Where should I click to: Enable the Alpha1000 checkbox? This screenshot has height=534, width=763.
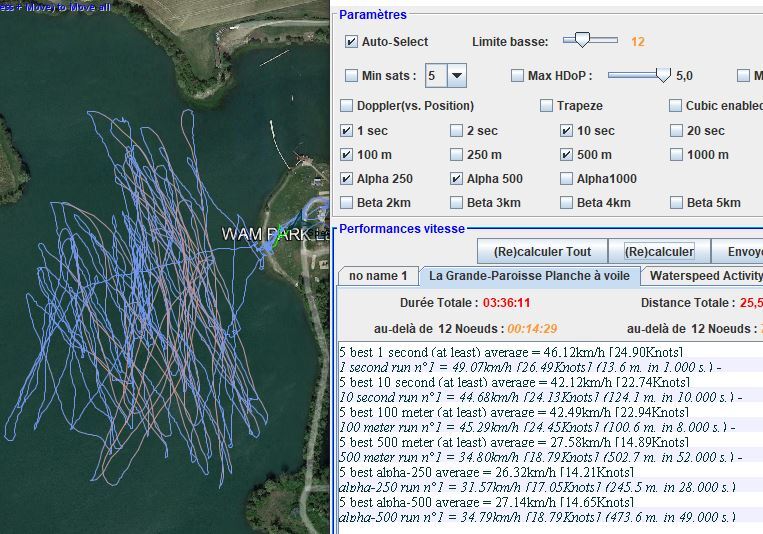567,179
